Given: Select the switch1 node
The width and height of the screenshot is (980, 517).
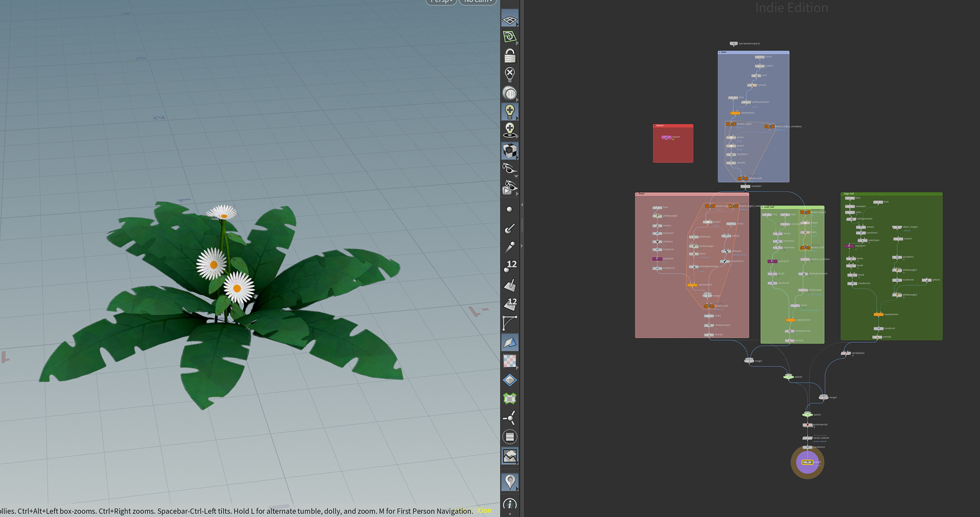Looking at the screenshot, I should tap(807, 414).
